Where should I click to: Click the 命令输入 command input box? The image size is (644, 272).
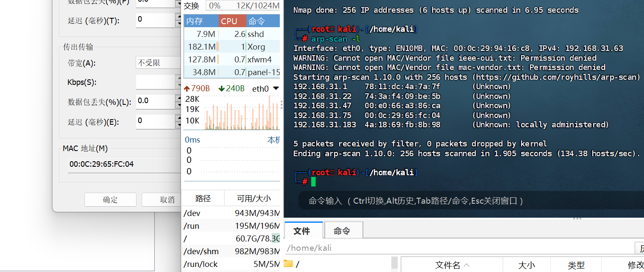click(x=466, y=201)
